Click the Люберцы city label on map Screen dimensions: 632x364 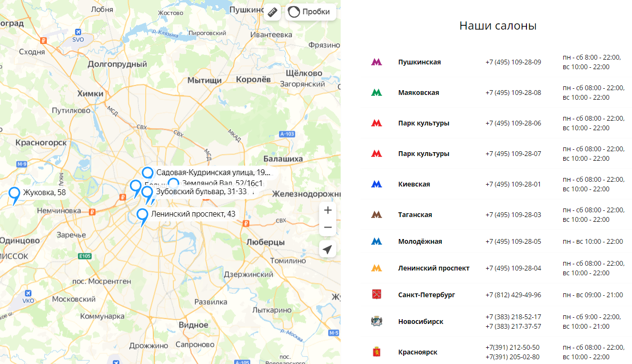click(265, 242)
